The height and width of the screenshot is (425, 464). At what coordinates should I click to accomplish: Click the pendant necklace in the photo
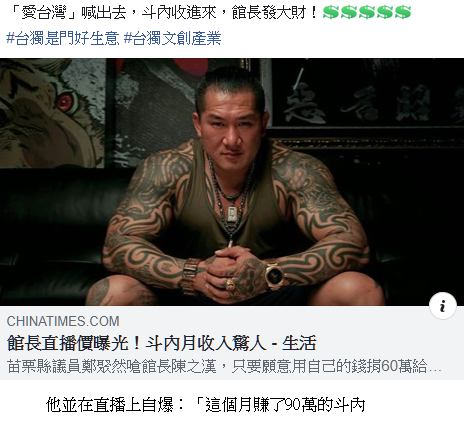point(233,213)
